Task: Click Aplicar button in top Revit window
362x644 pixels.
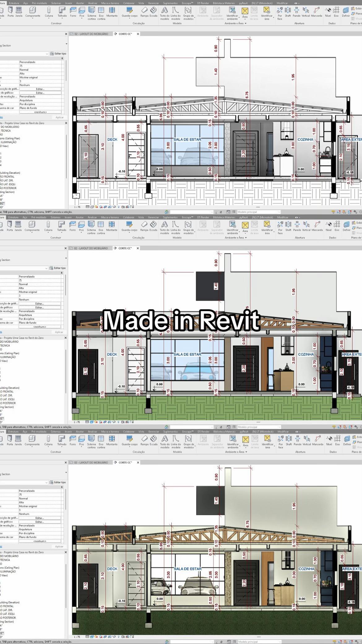Action: [60, 117]
